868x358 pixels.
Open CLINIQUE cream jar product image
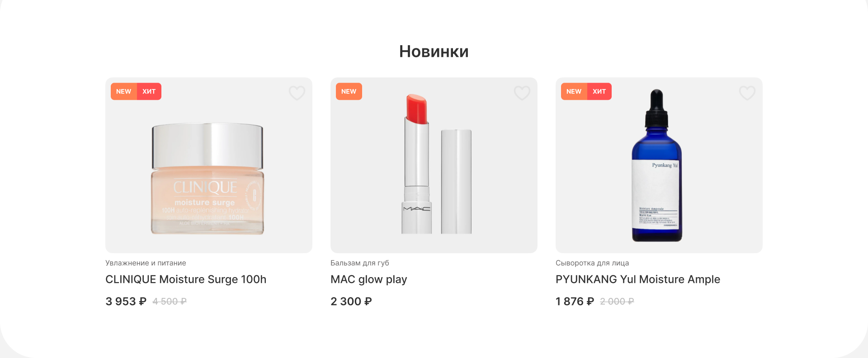click(208, 179)
